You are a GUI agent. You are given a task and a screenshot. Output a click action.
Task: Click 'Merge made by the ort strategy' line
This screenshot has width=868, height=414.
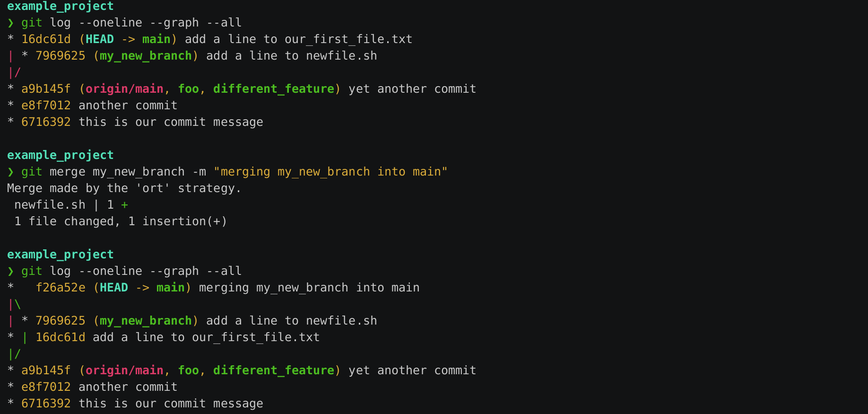tap(124, 188)
